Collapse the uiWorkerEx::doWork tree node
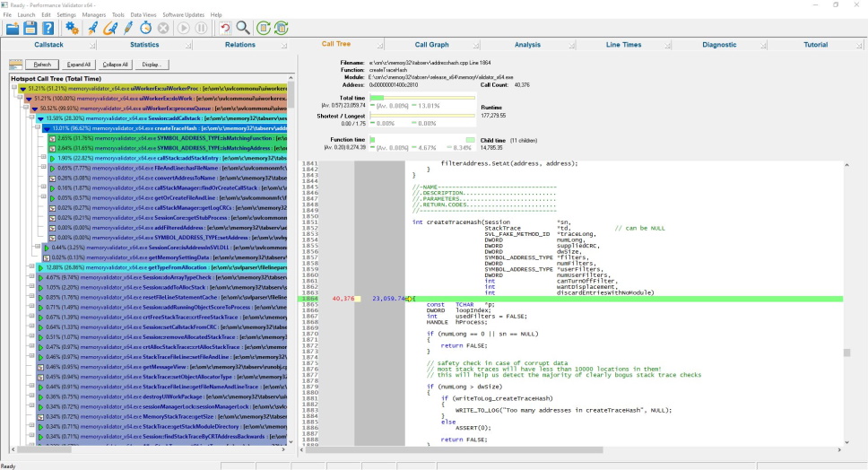This screenshot has height=470, width=868. point(21,98)
